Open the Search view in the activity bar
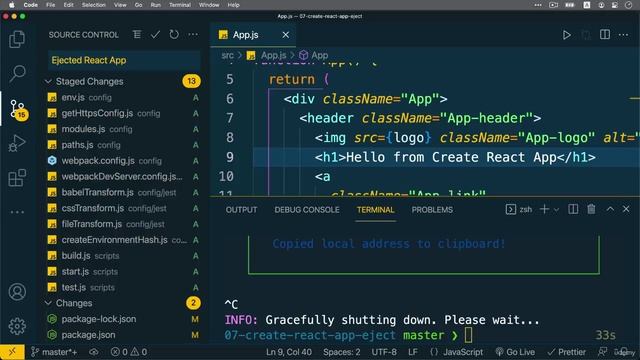Viewport: 640px width, 360px height. click(18, 73)
